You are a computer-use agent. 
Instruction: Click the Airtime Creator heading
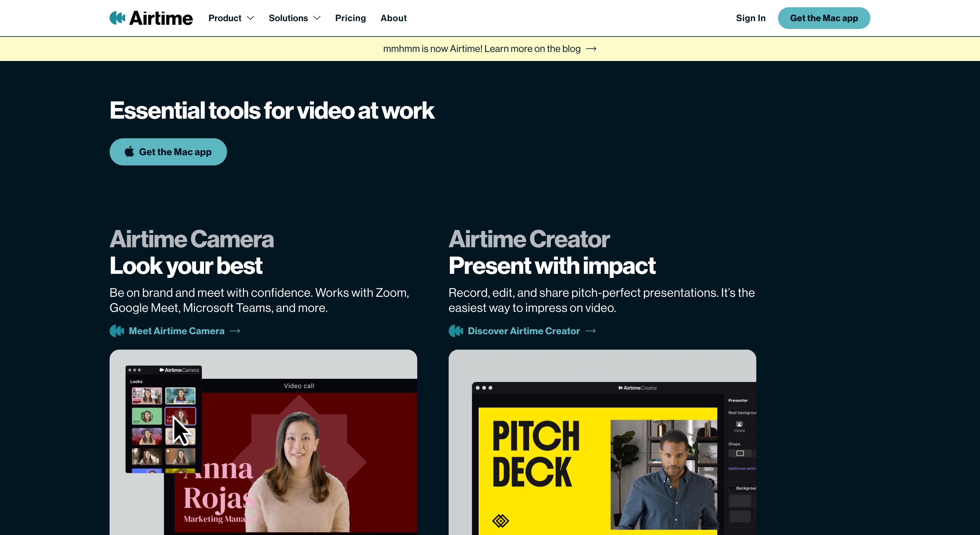[x=529, y=239]
